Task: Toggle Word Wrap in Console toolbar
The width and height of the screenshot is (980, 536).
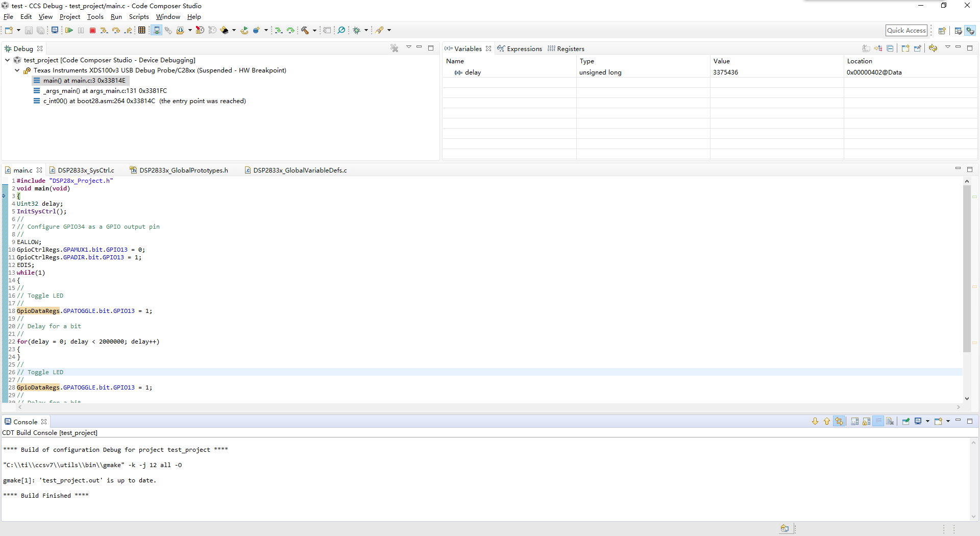Action: click(878, 422)
